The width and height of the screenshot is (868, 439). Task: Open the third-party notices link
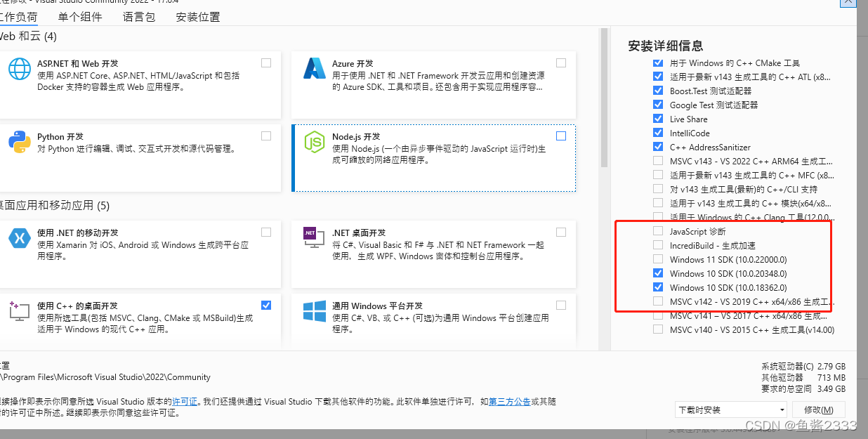coord(510,402)
